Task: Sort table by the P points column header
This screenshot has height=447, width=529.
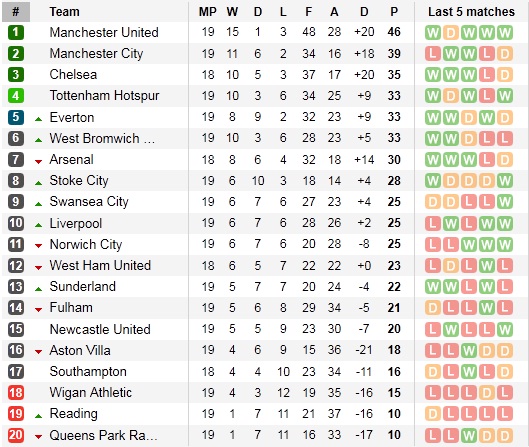Action: click(394, 12)
